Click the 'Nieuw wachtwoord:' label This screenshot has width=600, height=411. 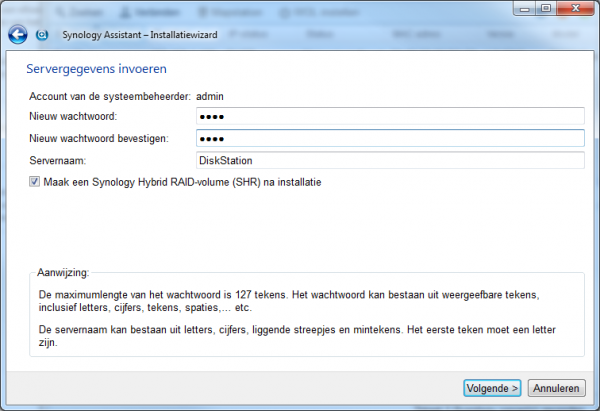(72, 117)
